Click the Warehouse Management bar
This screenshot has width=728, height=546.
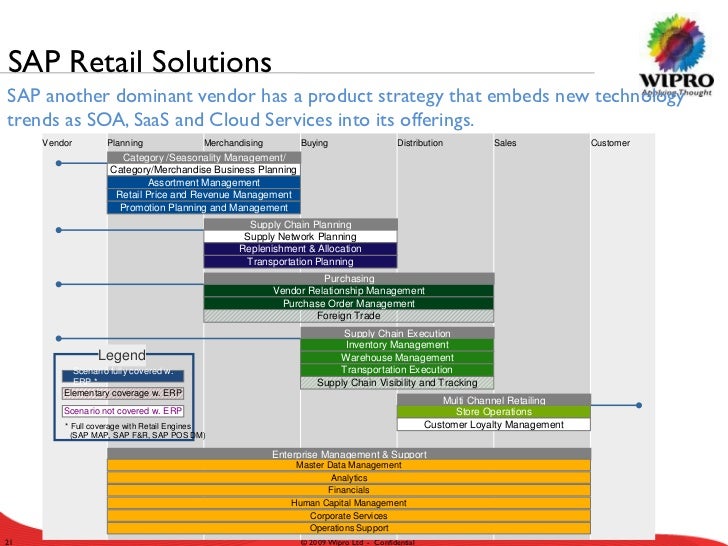click(397, 358)
